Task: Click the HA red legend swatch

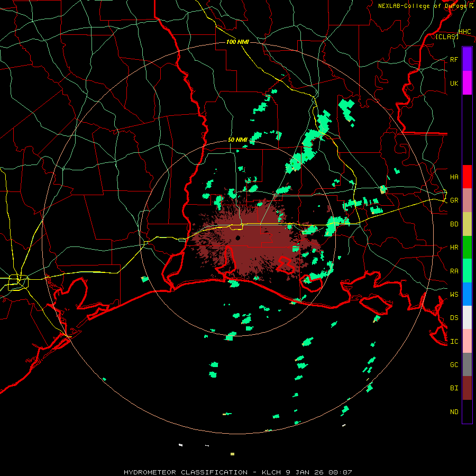Action: tap(467, 177)
